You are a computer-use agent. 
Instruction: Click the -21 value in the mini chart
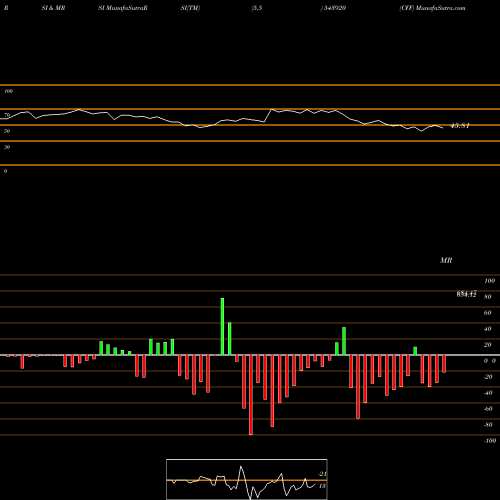click(x=322, y=474)
